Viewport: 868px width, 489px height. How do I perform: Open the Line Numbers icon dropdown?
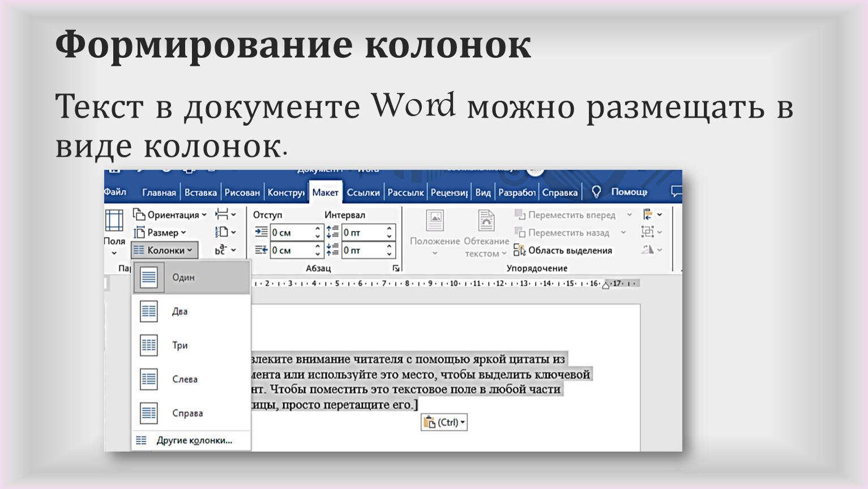[225, 233]
